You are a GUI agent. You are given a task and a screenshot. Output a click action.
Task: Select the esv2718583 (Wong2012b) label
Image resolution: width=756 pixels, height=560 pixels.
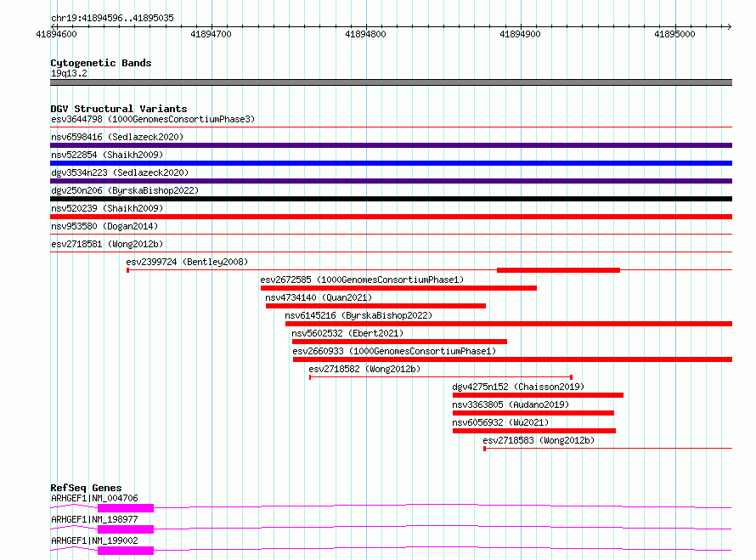[539, 440]
